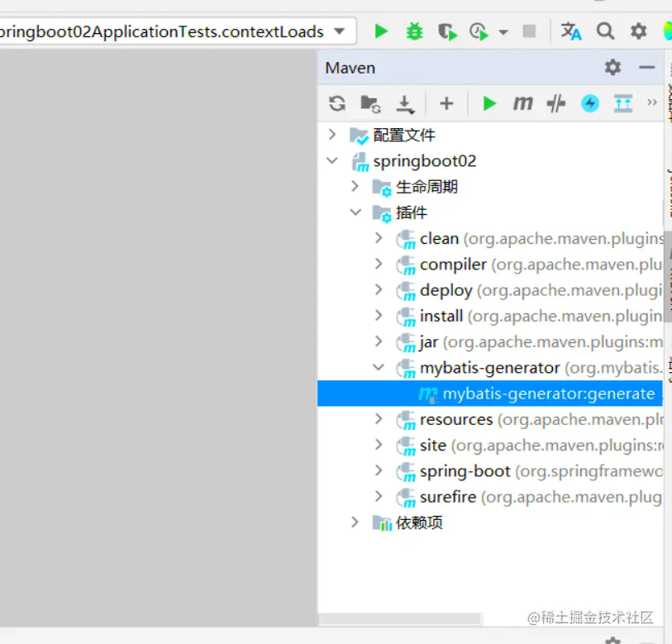
Task: Select the jar plugin row
Action: pyautogui.click(x=490, y=341)
